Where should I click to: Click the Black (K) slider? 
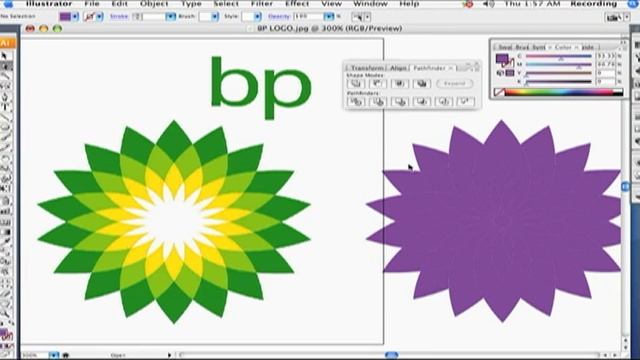point(558,82)
